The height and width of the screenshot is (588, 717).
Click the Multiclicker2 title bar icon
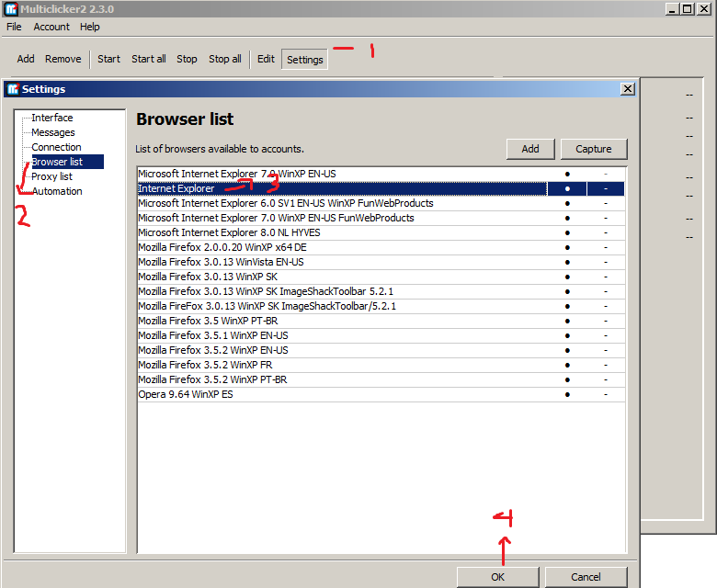click(11, 8)
